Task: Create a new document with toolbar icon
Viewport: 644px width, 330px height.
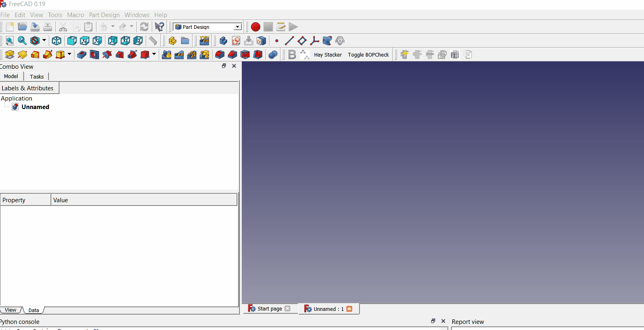Action: coord(10,27)
